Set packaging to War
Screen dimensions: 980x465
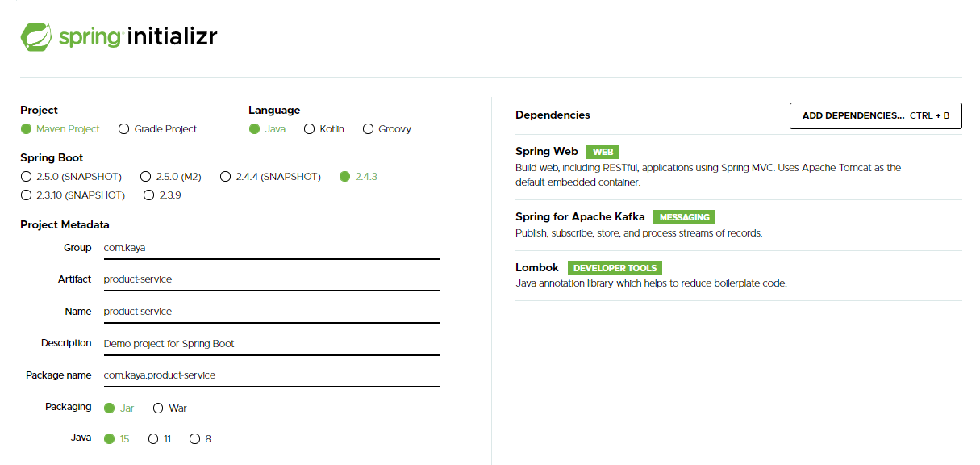170,408
